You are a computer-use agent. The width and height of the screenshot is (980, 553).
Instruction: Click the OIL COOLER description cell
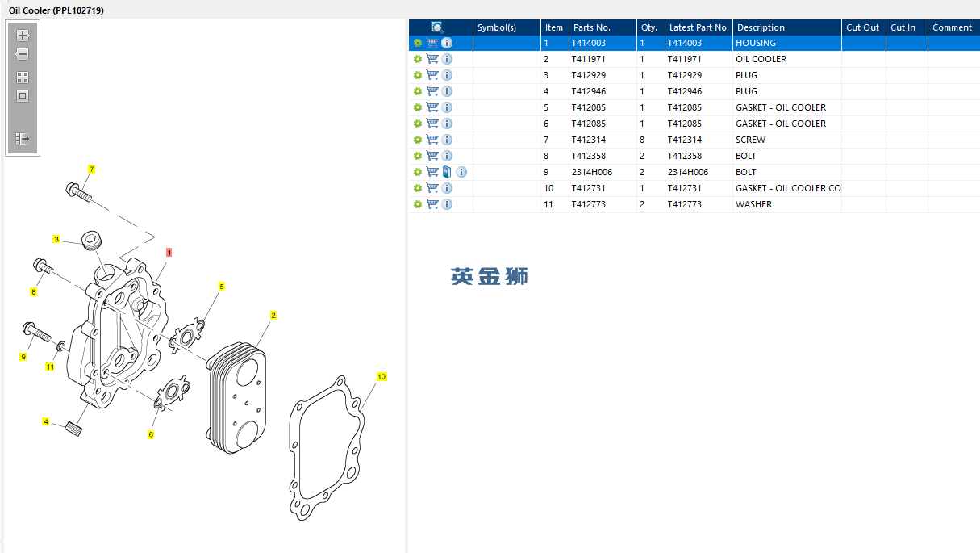[787, 59]
